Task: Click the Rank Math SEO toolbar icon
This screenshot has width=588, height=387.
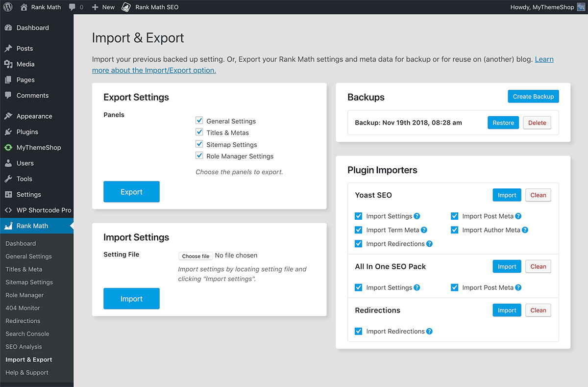Action: coord(126,7)
